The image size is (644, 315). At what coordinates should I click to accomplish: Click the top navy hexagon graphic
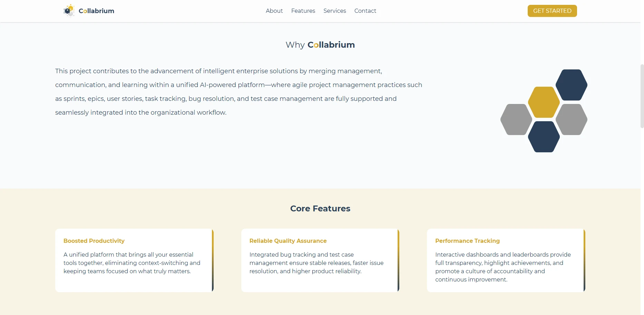point(572,85)
